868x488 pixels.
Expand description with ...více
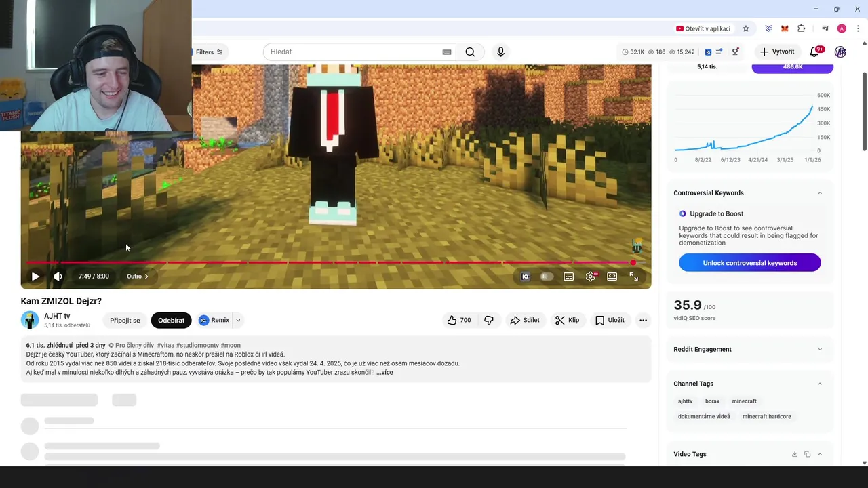pos(384,372)
